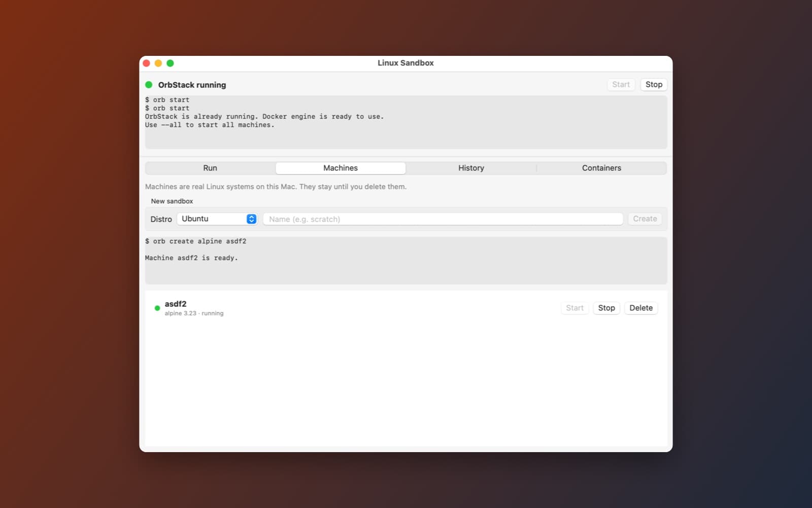812x508 pixels.
Task: Click the green status dot beside asdf2
Action: (157, 308)
